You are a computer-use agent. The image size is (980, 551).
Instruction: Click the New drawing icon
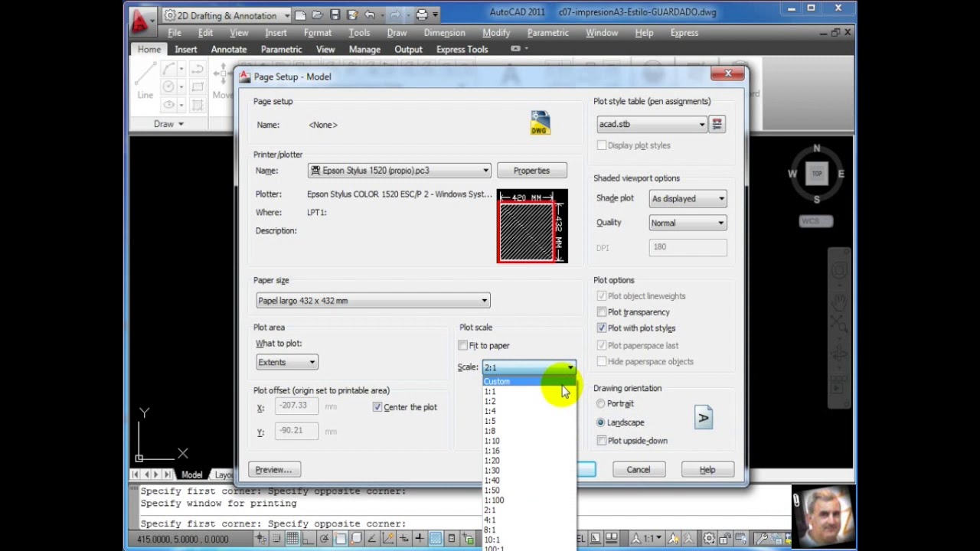coord(300,15)
